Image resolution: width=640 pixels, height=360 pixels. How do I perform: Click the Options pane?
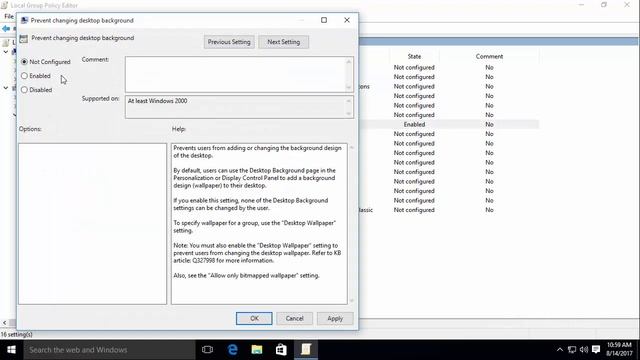point(93,224)
